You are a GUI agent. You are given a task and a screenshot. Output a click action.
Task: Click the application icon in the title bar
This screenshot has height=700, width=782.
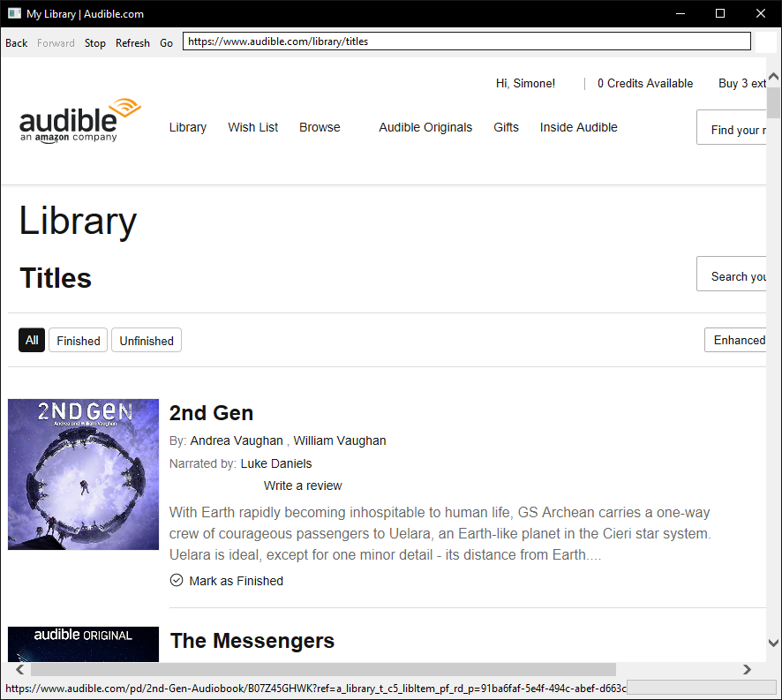click(x=14, y=13)
